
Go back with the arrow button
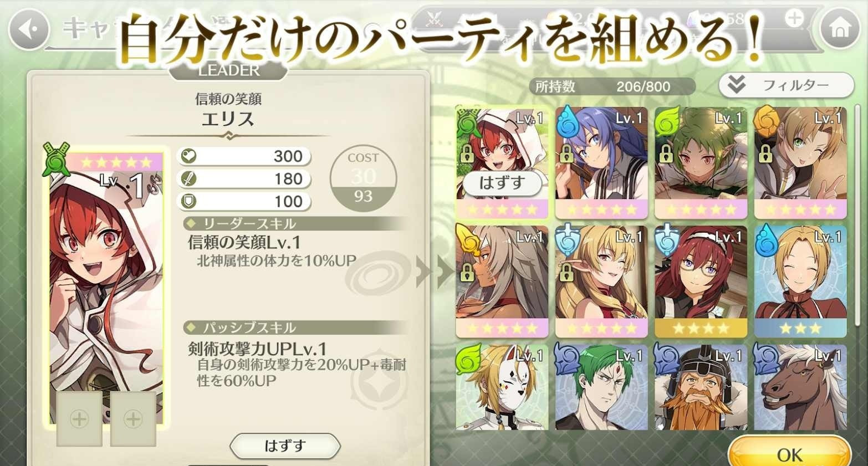pos(29,29)
